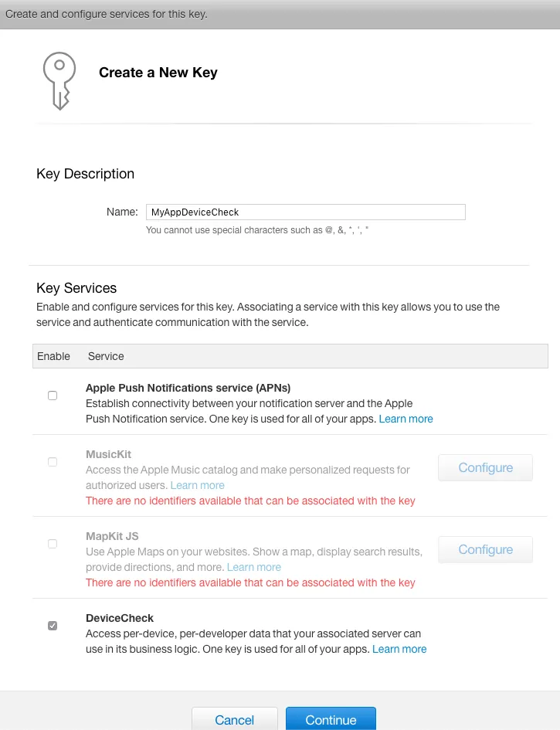Click Configure for MusicKit
This screenshot has width=560, height=730.
(x=485, y=467)
